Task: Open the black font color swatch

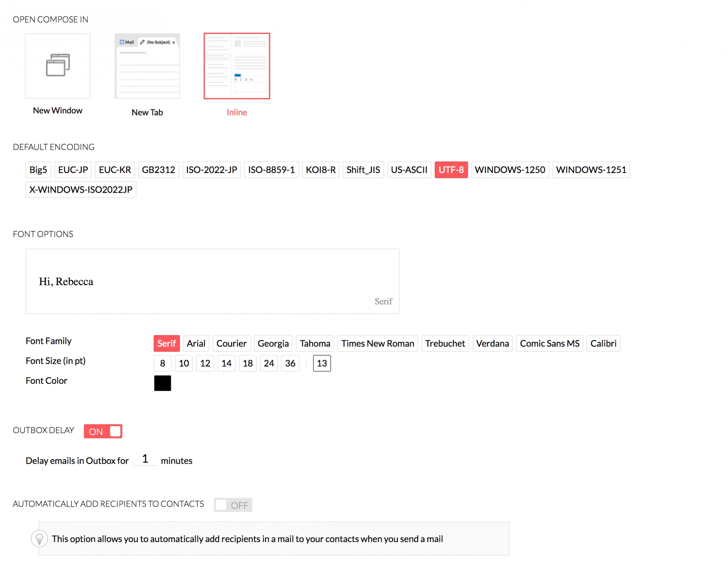Action: [162, 383]
